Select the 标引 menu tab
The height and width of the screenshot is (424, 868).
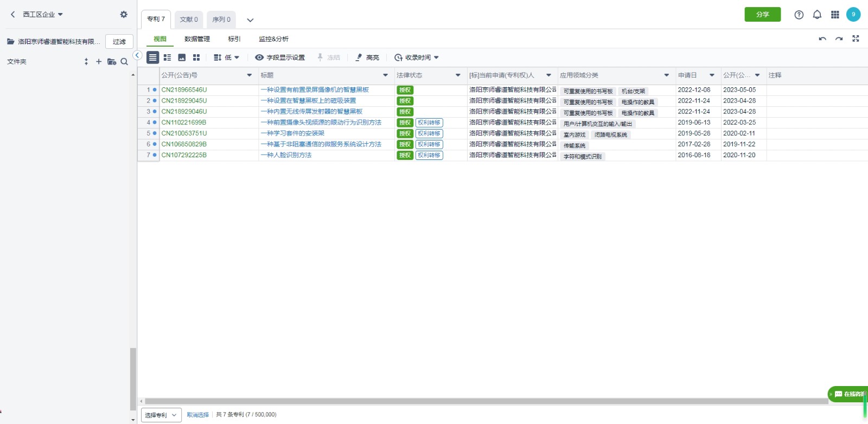coord(234,39)
